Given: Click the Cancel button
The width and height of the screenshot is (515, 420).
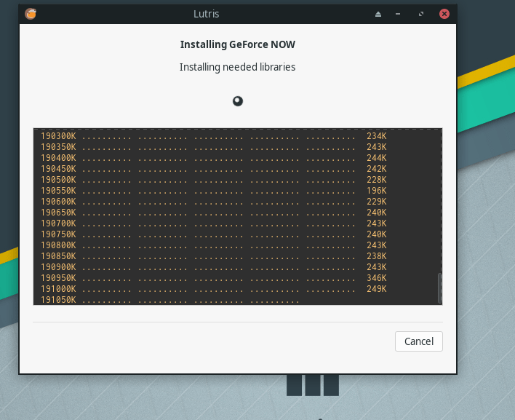Looking at the screenshot, I should pyautogui.click(x=419, y=341).
